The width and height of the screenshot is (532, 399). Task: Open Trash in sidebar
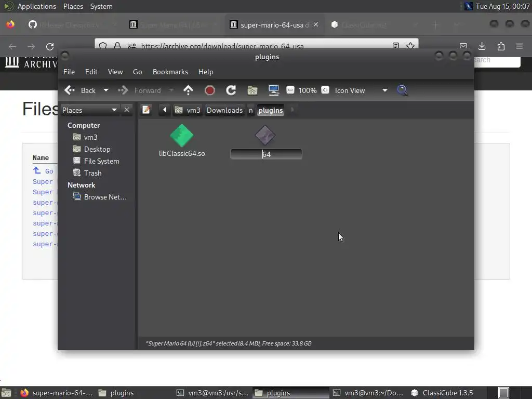[x=92, y=173]
